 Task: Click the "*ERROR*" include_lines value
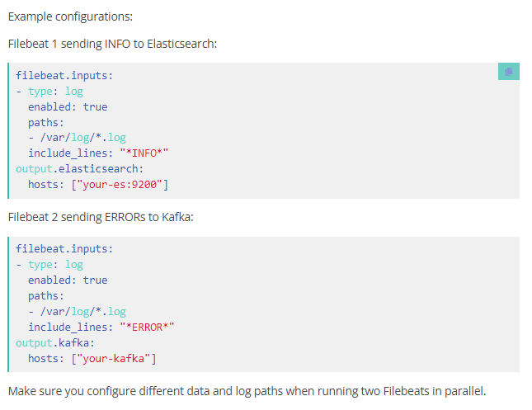pyautogui.click(x=147, y=328)
